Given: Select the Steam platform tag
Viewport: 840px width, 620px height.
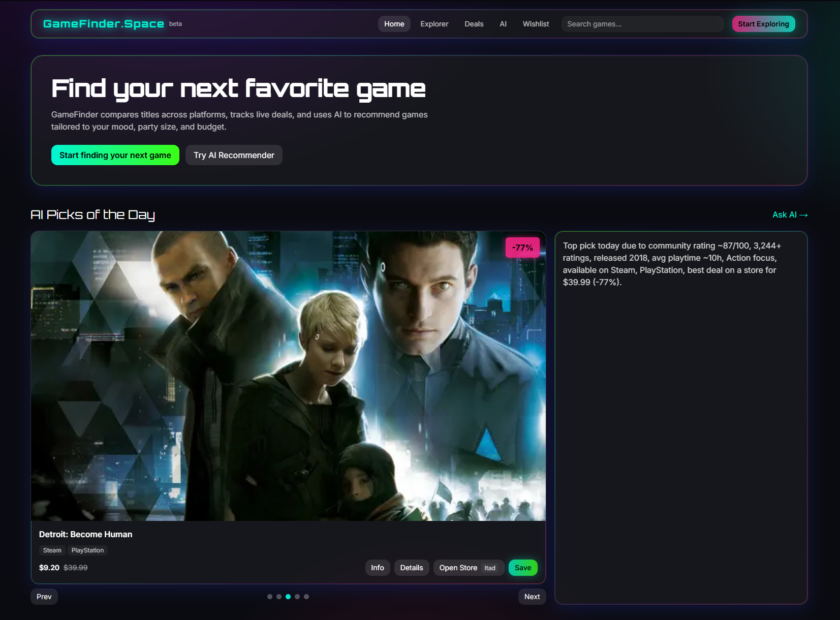Looking at the screenshot, I should click(52, 550).
